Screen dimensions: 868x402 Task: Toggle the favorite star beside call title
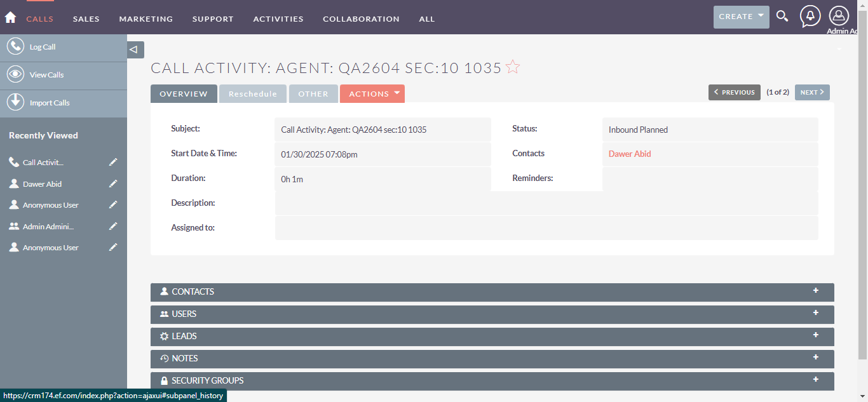pos(513,67)
